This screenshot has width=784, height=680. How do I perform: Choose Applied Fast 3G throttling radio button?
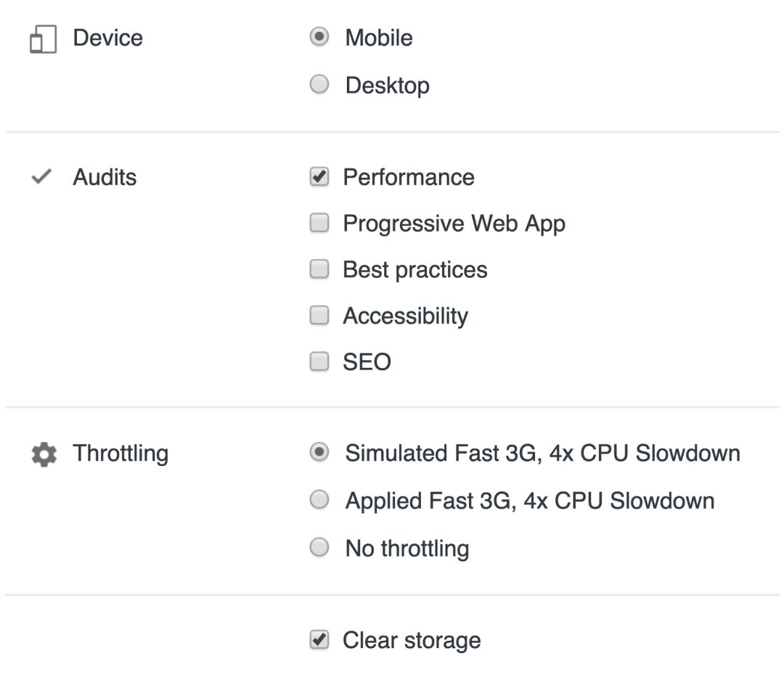(x=319, y=500)
